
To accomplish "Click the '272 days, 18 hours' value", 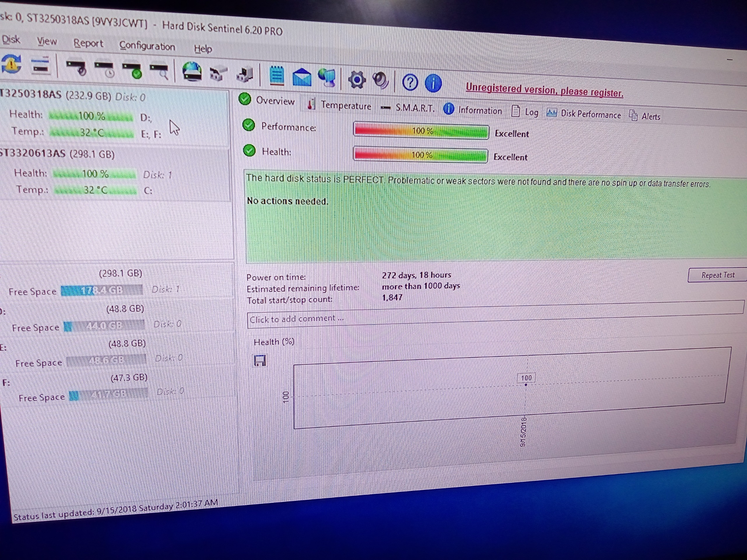I will click(x=416, y=275).
